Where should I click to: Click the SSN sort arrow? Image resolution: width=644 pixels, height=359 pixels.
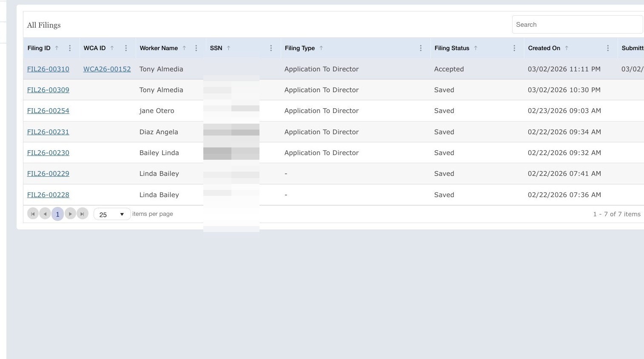click(228, 48)
